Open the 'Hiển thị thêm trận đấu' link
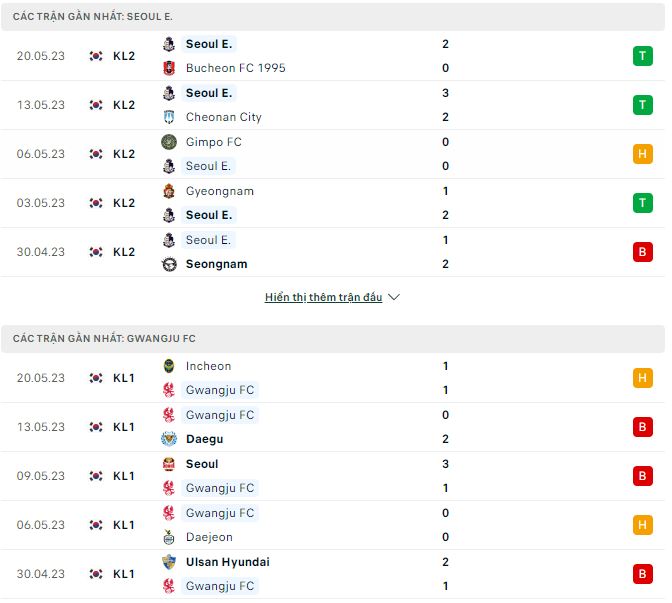The width and height of the screenshot is (672, 603). click(323, 297)
